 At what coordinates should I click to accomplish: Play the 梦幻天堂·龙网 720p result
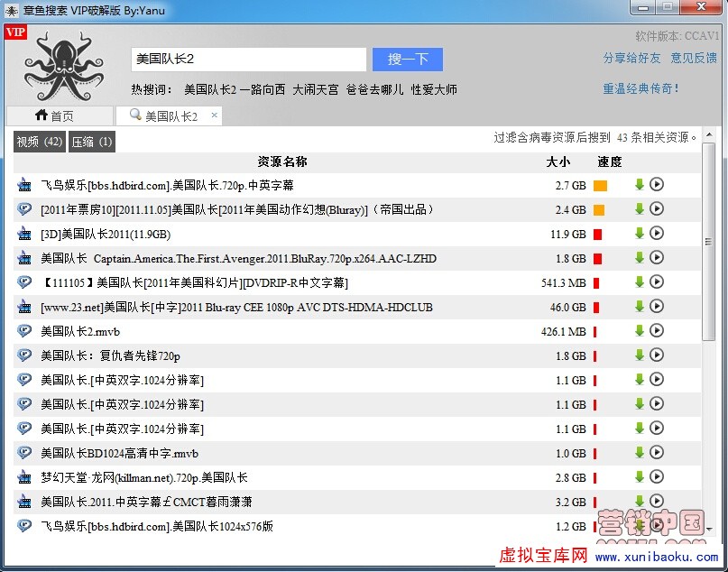click(657, 477)
